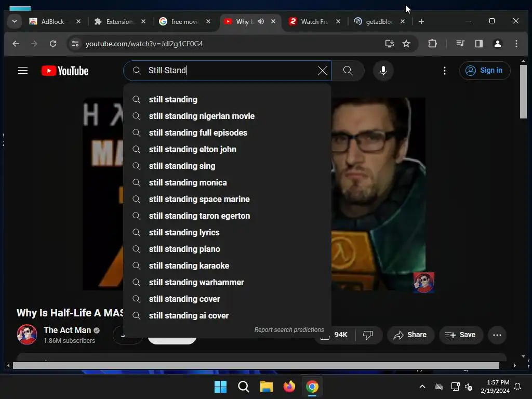532x399 pixels.
Task: Toggle Chrome side panel
Action: pos(478,44)
